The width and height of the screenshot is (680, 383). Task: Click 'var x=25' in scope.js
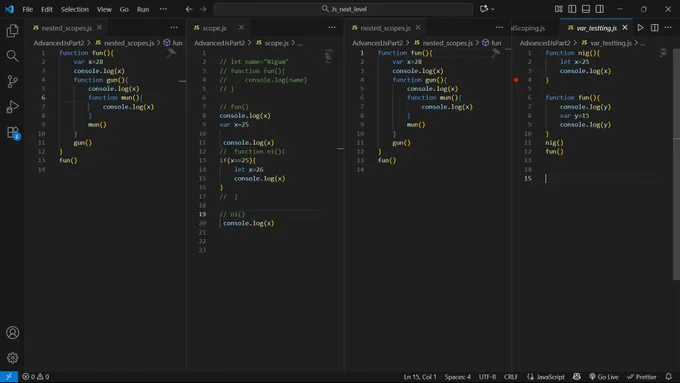tap(234, 124)
